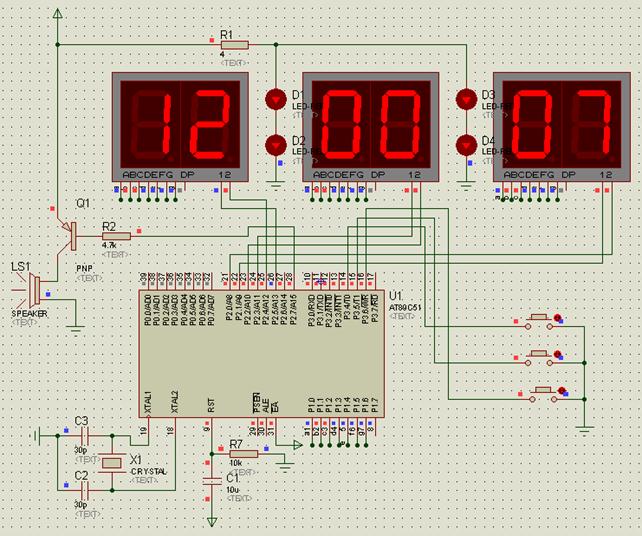Click capacitor C3 symbol

85,435
